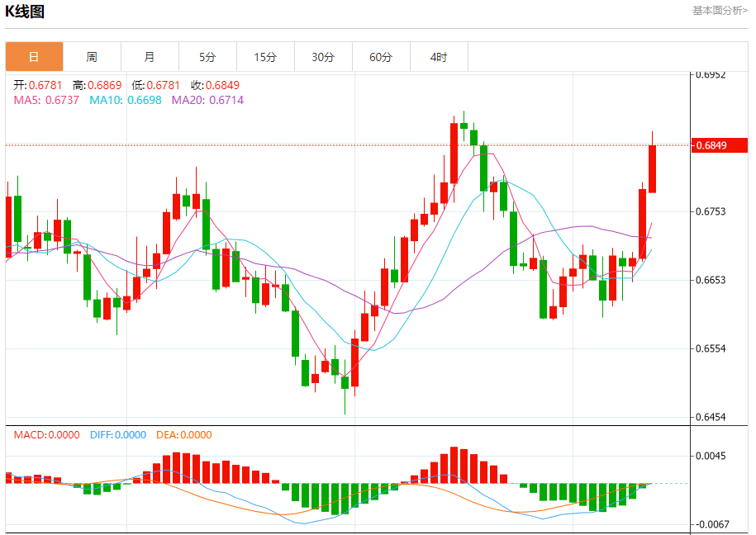The height and width of the screenshot is (535, 756).
Task: Click the K线图 heading
Action: [25, 11]
